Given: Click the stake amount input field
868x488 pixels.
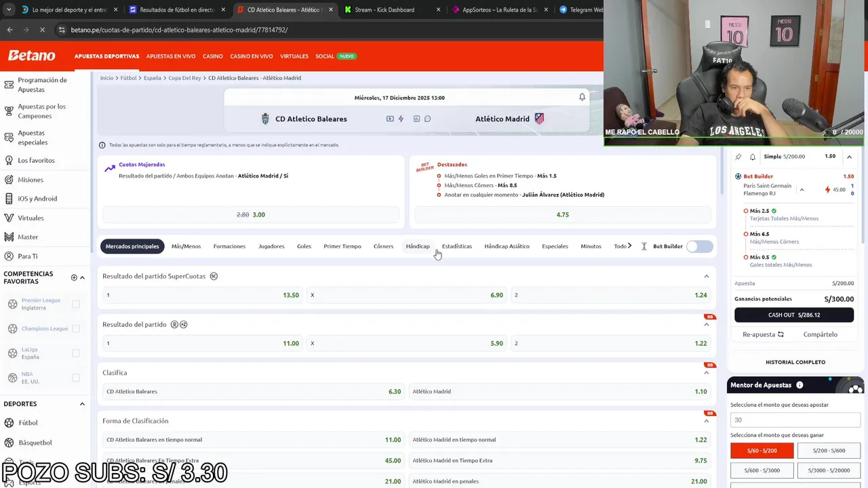Looking at the screenshot, I should pos(795,420).
